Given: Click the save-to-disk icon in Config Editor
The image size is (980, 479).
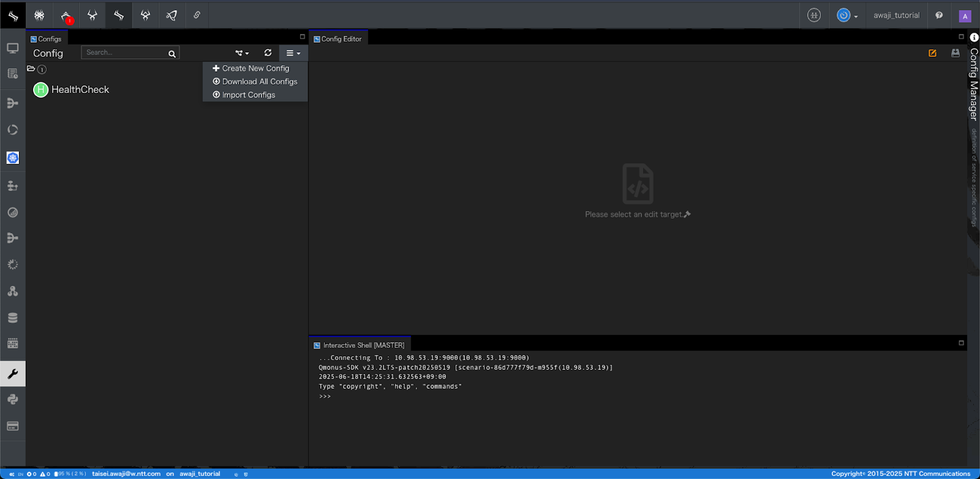Looking at the screenshot, I should [955, 53].
